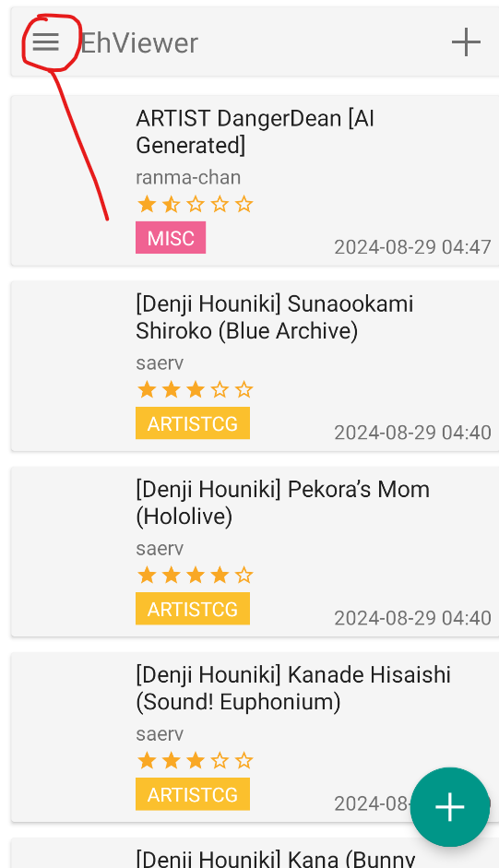
Task: Open the hamburger navigation menu
Action: (46, 42)
